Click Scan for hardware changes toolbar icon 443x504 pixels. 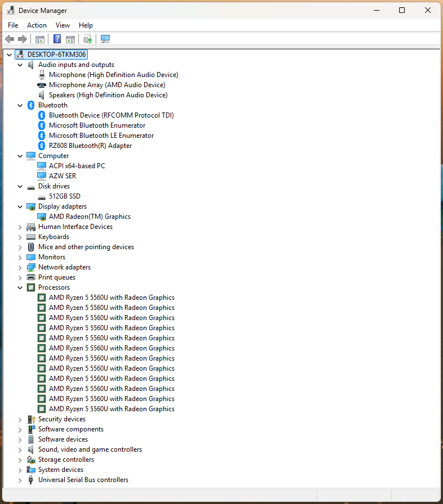point(105,39)
